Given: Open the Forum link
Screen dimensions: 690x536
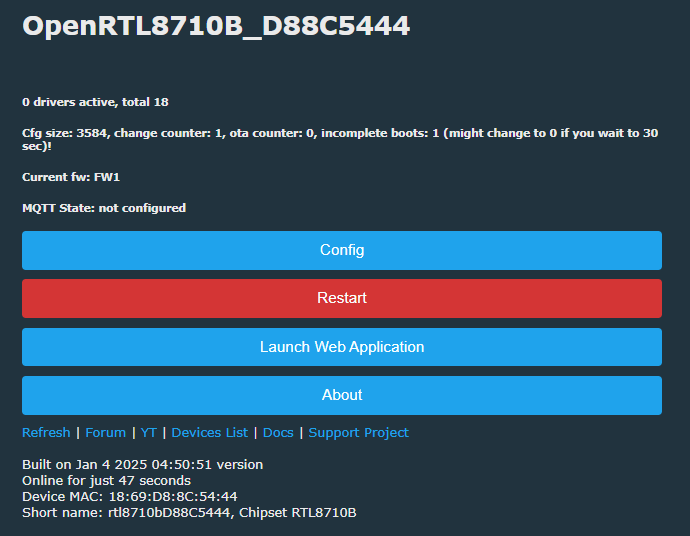Looking at the screenshot, I should click(x=106, y=433).
